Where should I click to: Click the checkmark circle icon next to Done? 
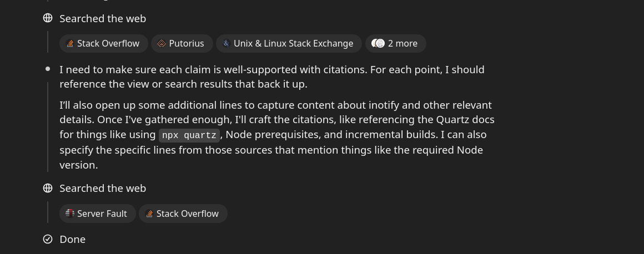[48, 239]
